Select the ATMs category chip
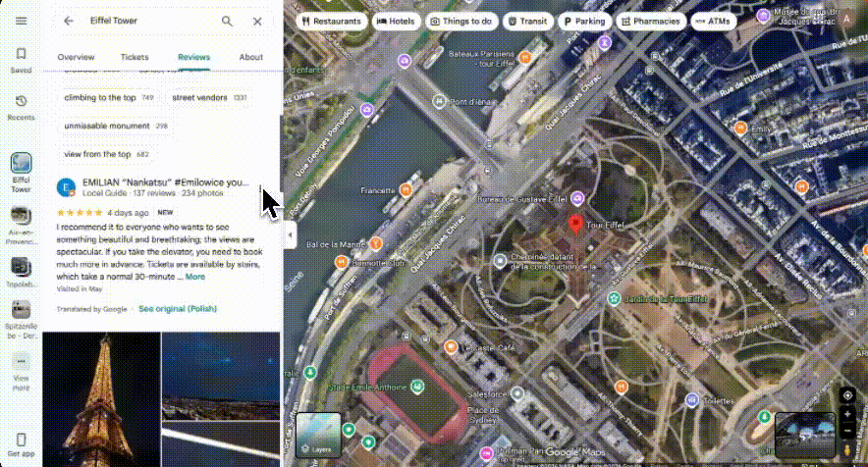The height and width of the screenshot is (467, 868). coord(713,21)
